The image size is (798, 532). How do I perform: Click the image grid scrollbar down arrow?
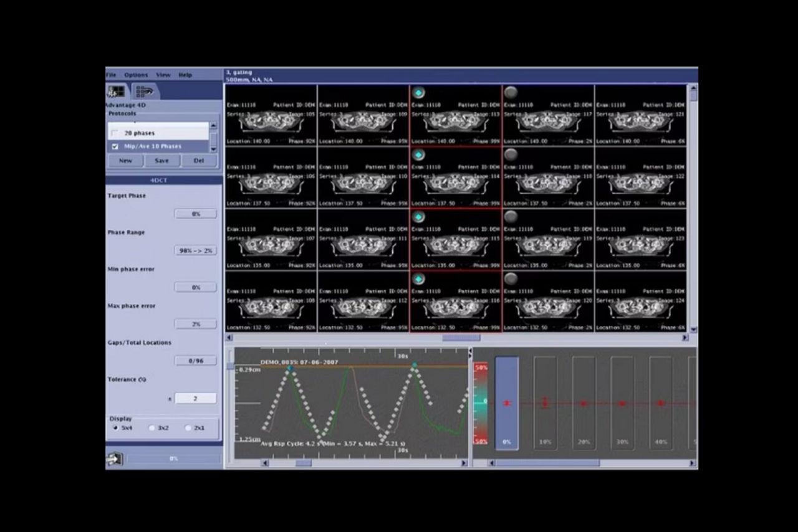click(692, 329)
